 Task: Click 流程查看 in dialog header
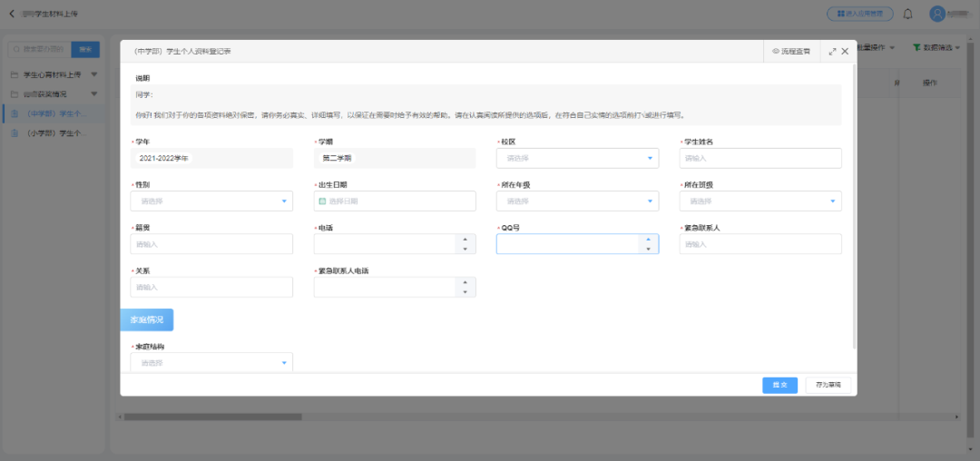click(792, 52)
